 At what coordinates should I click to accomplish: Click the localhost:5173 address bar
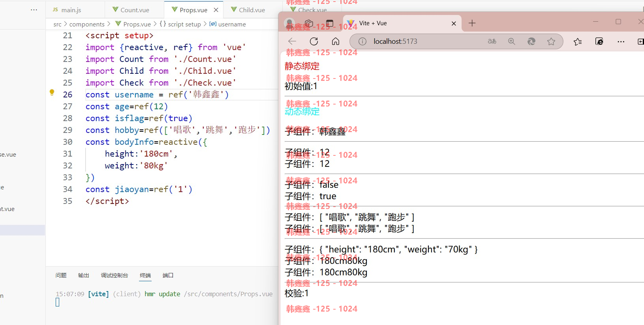395,41
